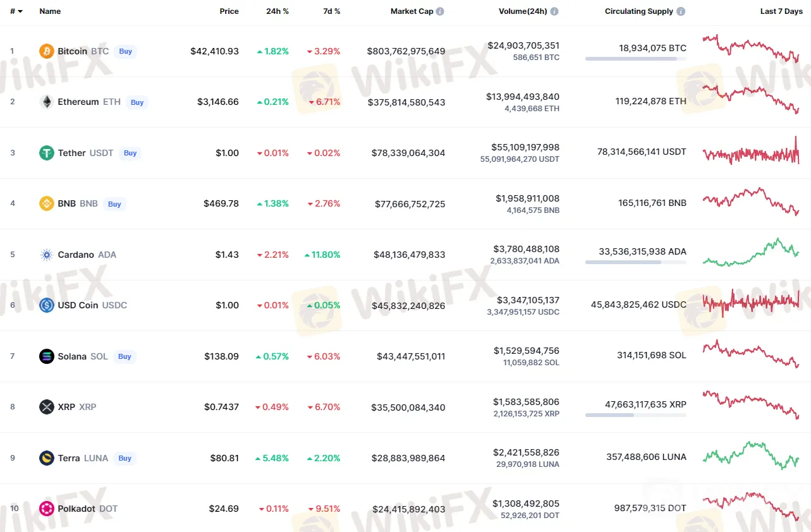This screenshot has width=811, height=532.
Task: Sort the table by Price column
Action: 229,11
